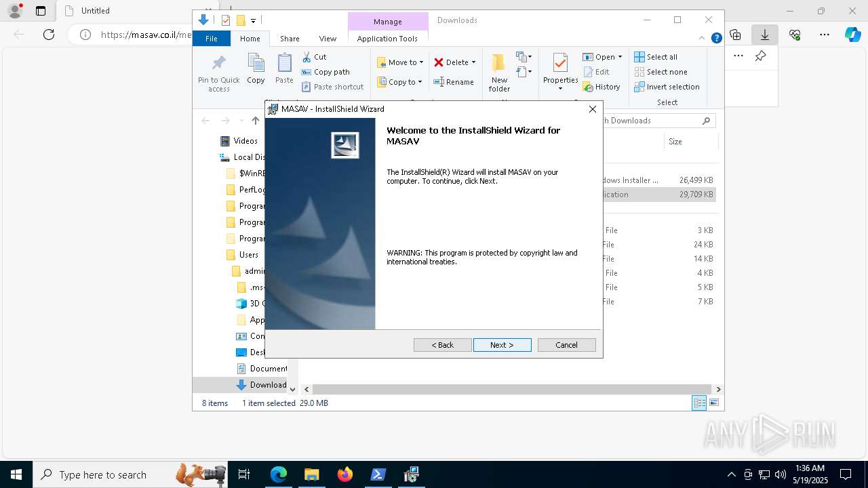Collapse the Explorer ribbon with the chevron

click(703, 38)
